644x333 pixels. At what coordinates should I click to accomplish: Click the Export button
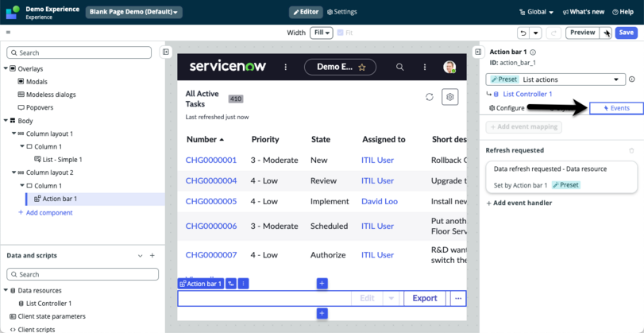(x=425, y=299)
